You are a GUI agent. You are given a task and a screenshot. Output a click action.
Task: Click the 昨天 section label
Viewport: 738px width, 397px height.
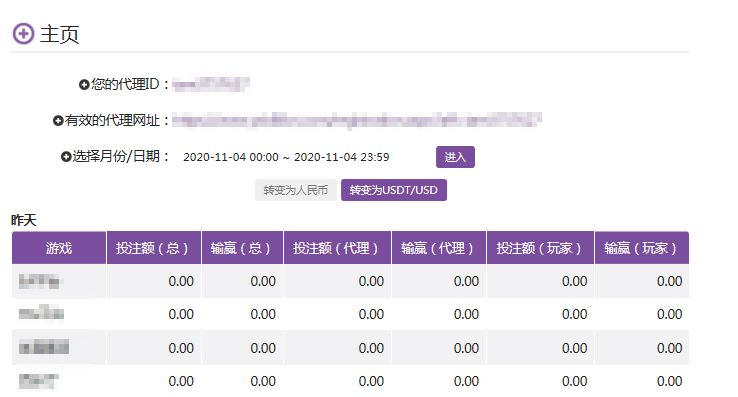[x=24, y=220]
